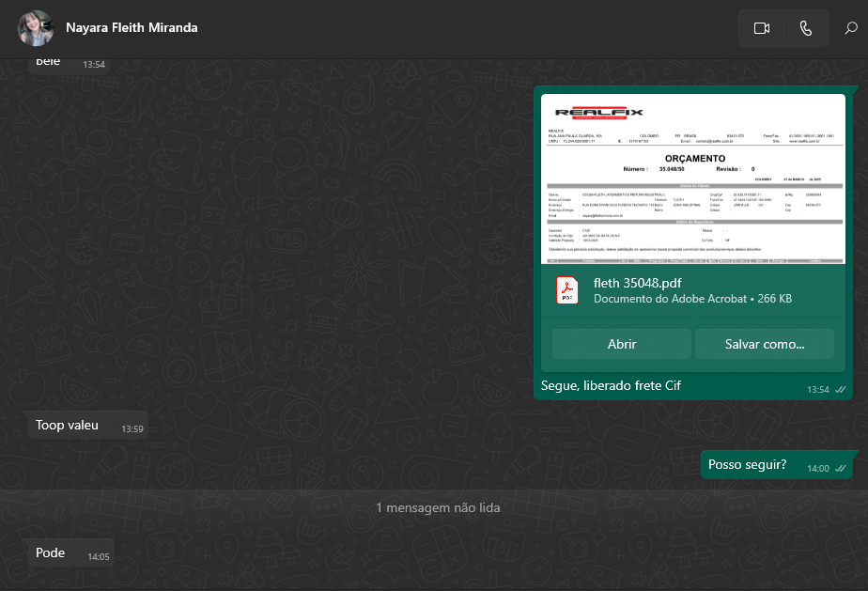Image resolution: width=868 pixels, height=591 pixels.
Task: Start a video call with Nayara
Action: (x=761, y=28)
